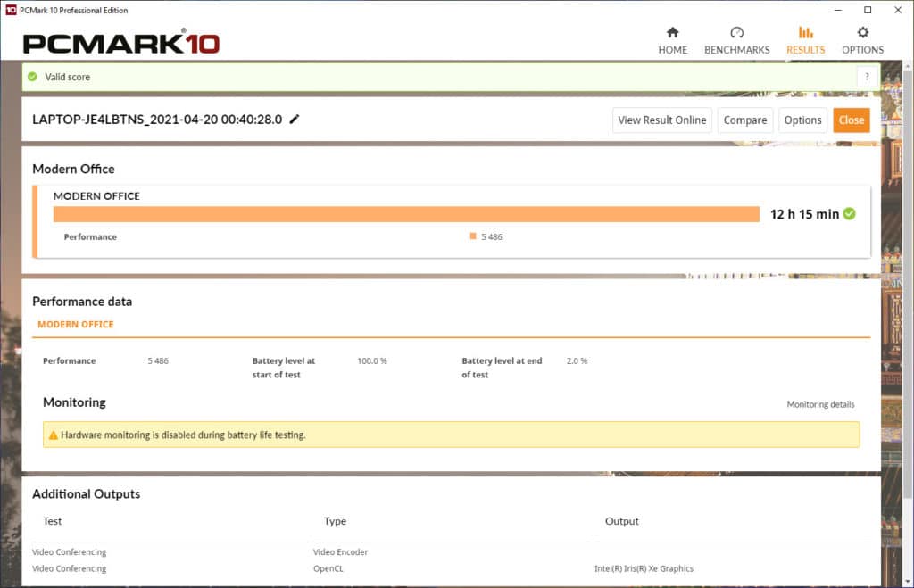Minimize the PCMark 10 window

838,10
